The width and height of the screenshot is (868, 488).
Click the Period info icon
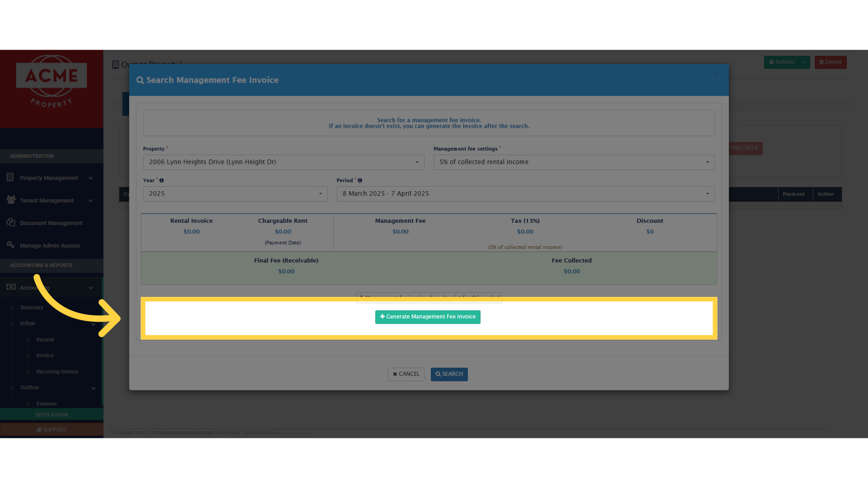360,180
